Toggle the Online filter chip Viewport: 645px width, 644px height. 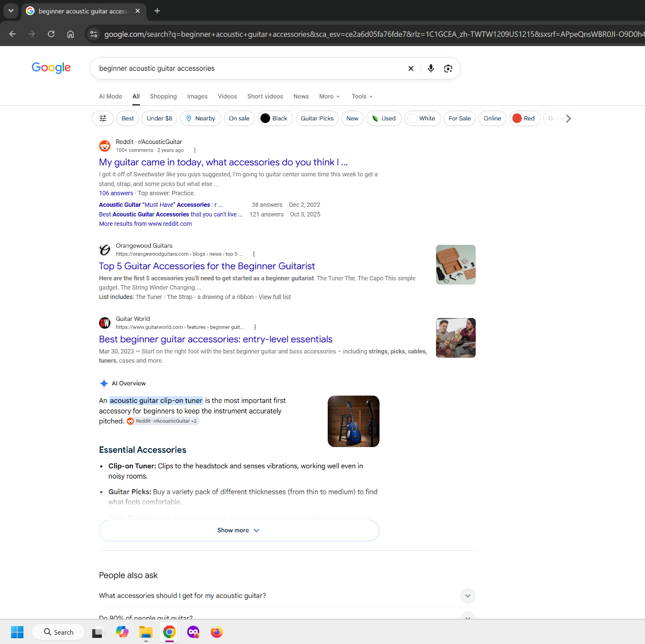(x=492, y=119)
